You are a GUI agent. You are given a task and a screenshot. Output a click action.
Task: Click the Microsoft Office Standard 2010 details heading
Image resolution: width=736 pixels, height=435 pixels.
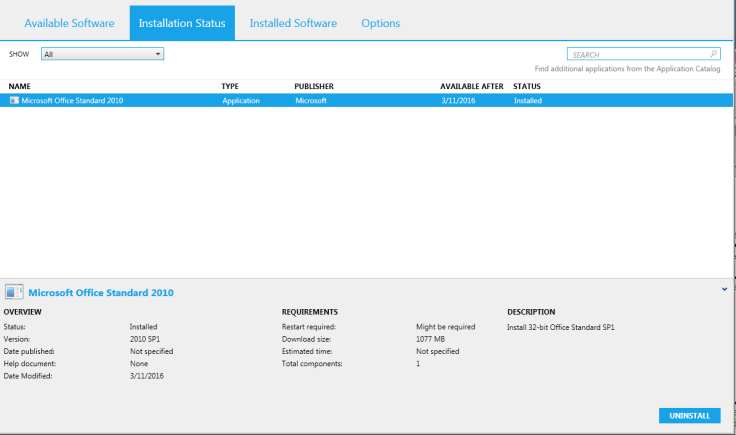pyautogui.click(x=101, y=293)
